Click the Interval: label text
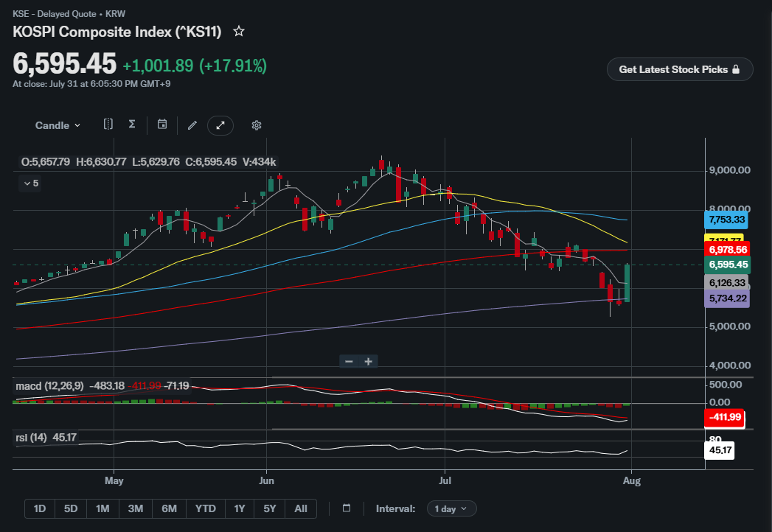772x532 pixels. point(395,509)
